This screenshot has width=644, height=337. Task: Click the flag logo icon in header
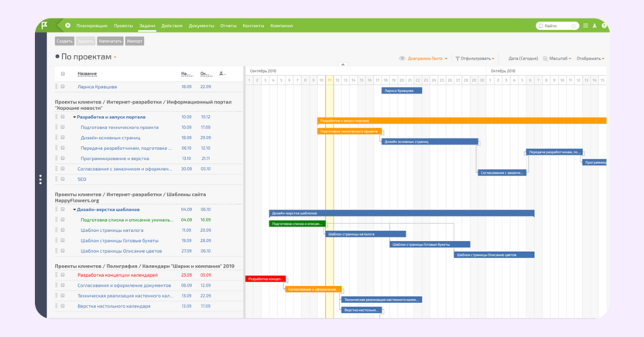coord(44,26)
